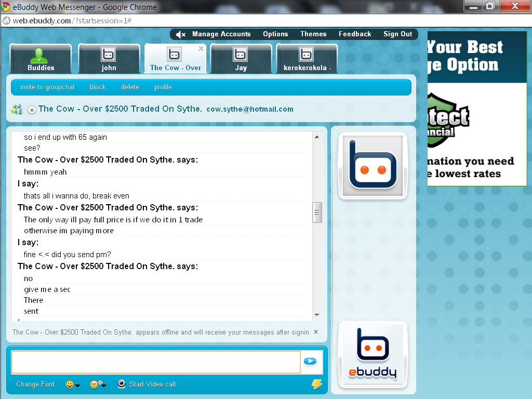Click message 'so i end up with 65 again'
The height and width of the screenshot is (399, 532).
(65, 137)
